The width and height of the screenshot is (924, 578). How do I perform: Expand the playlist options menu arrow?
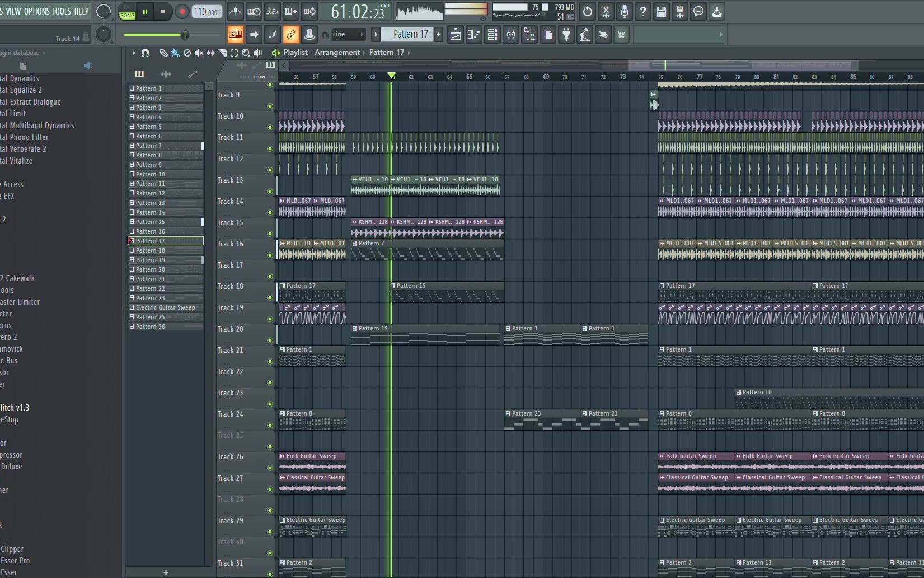click(x=133, y=53)
